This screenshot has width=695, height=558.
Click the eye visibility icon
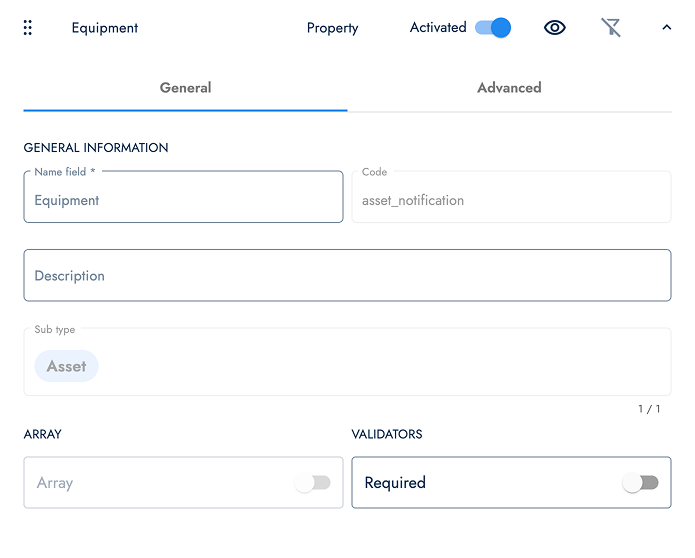pos(555,28)
